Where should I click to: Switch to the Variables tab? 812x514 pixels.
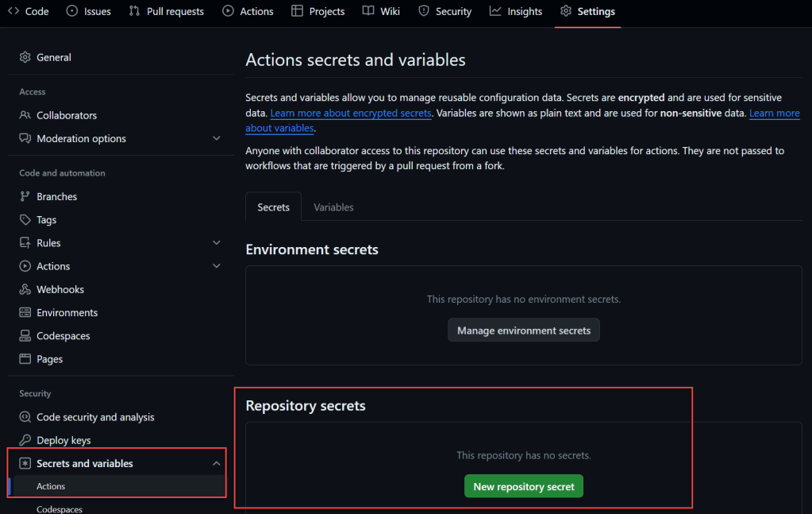(333, 207)
